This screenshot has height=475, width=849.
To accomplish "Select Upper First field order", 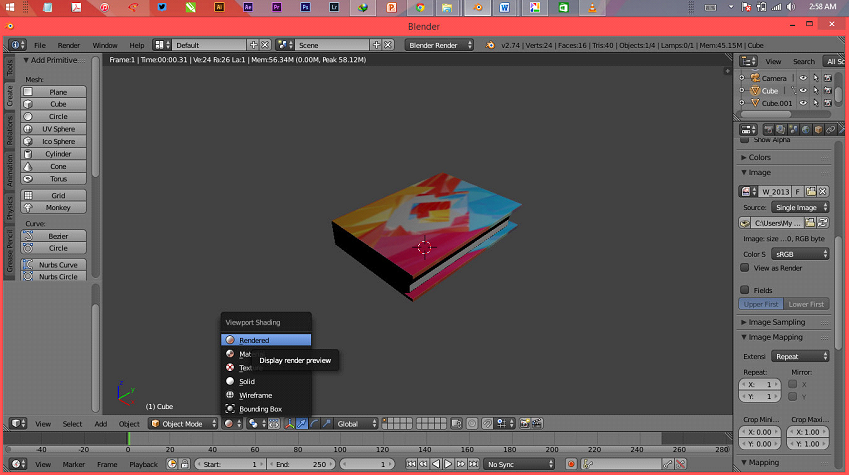I will pyautogui.click(x=761, y=304).
